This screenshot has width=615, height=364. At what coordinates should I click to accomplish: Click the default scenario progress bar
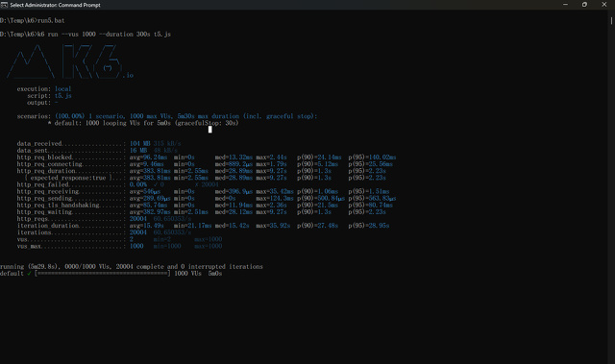[103, 274]
